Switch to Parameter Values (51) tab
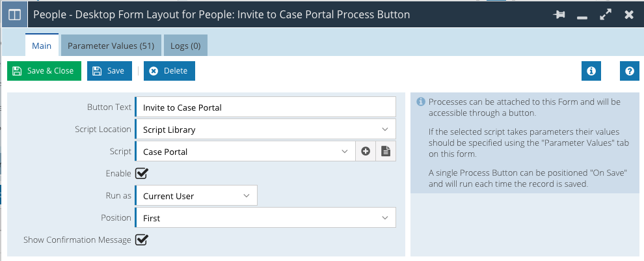 pos(111,46)
